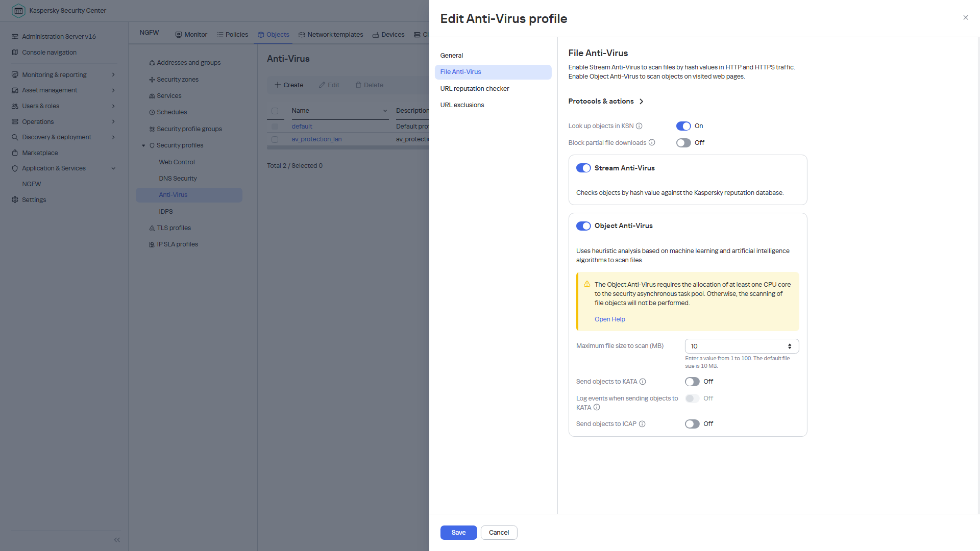Click the stepper arrows on file size field
Screen dimensions: 980x551
point(790,346)
